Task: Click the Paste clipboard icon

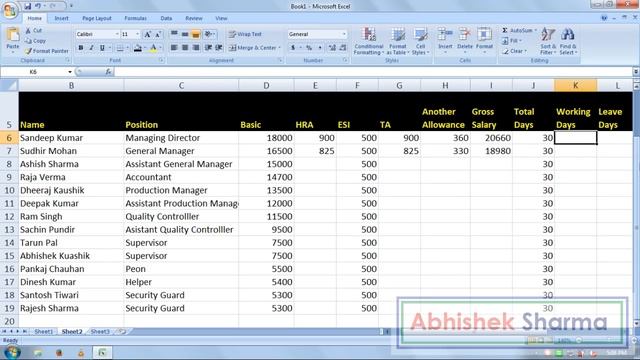Action: point(13,35)
